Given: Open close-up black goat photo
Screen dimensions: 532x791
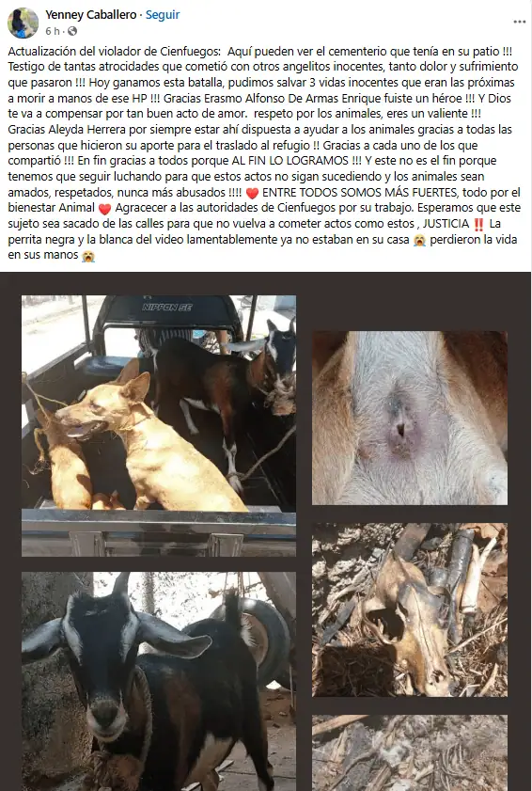Looking at the screenshot, I should tap(159, 681).
